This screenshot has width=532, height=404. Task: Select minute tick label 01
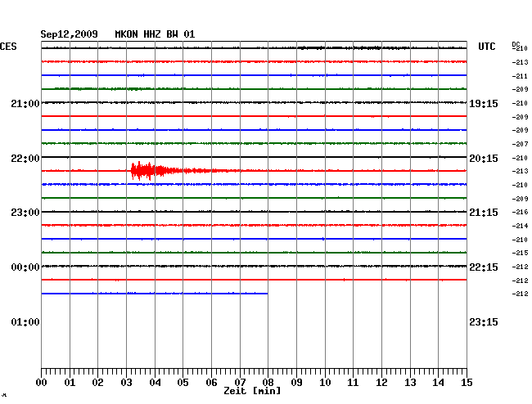point(70,382)
